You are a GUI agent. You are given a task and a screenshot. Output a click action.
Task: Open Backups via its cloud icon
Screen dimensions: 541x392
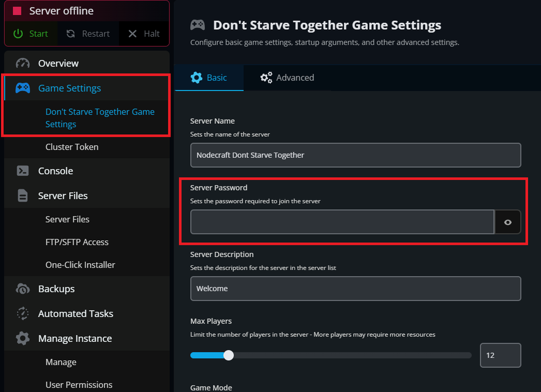(22, 289)
